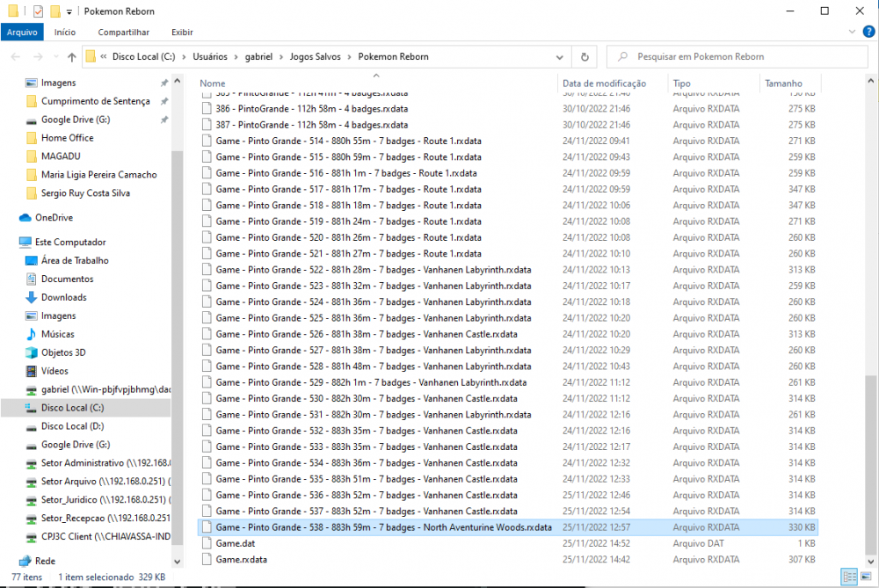This screenshot has width=879, height=588.
Task: Open the Arquivo menu
Action: 22,33
